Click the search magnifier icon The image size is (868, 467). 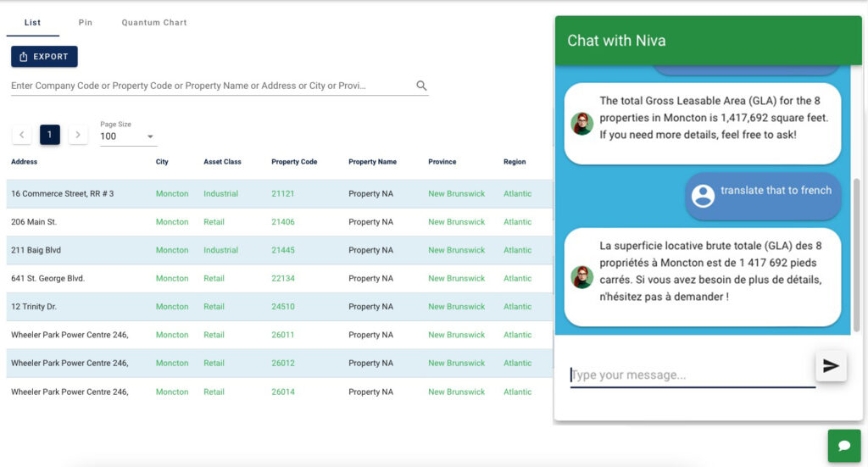[x=421, y=86]
